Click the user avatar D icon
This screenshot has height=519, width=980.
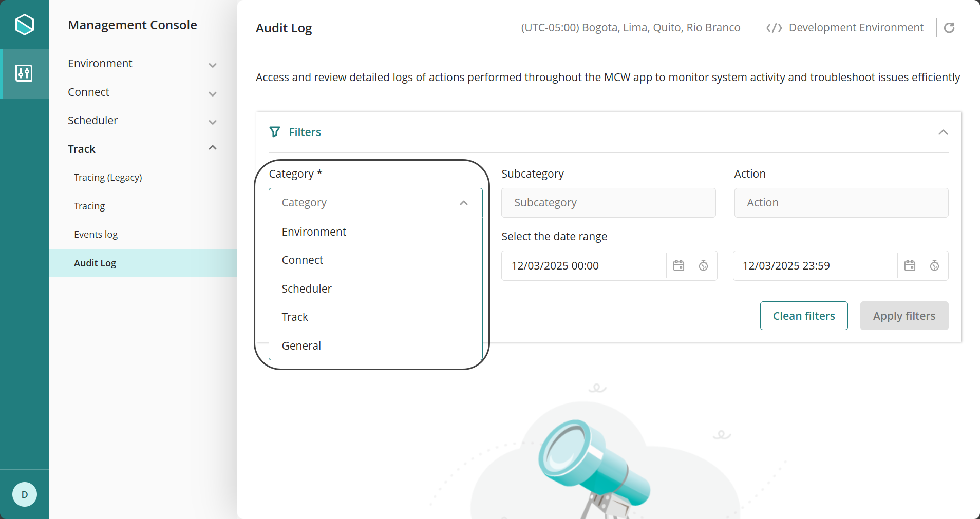pyautogui.click(x=25, y=494)
